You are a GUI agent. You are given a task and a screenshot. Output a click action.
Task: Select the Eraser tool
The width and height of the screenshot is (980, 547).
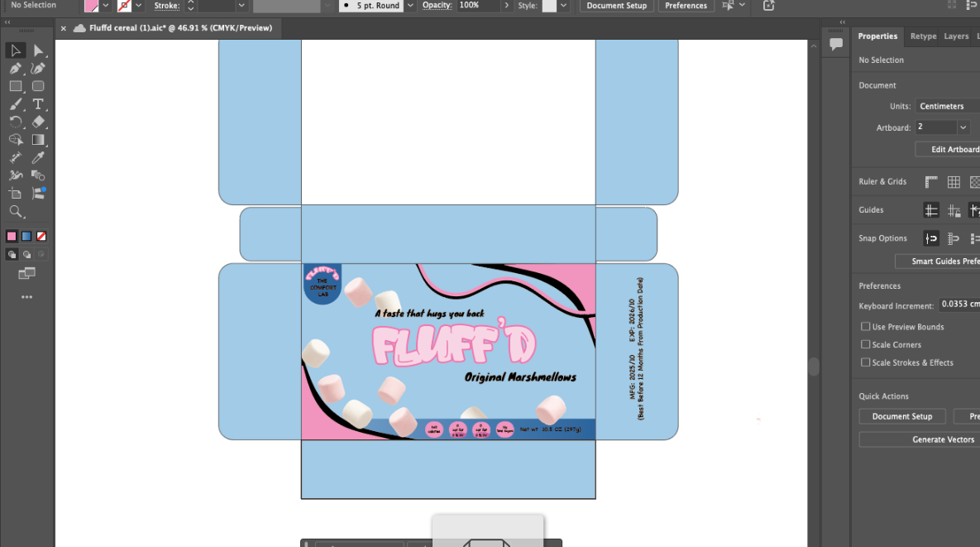pos(38,122)
